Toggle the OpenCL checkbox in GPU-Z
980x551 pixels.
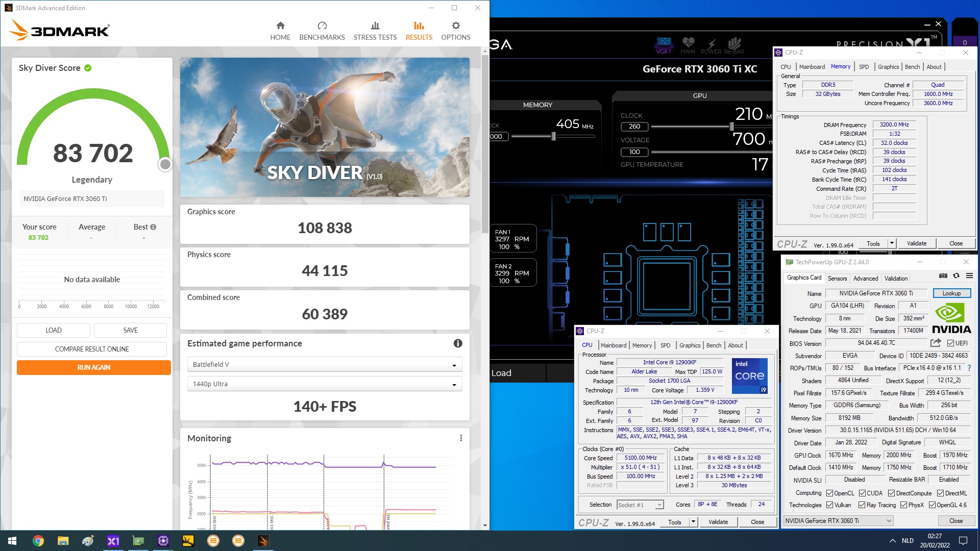(829, 493)
